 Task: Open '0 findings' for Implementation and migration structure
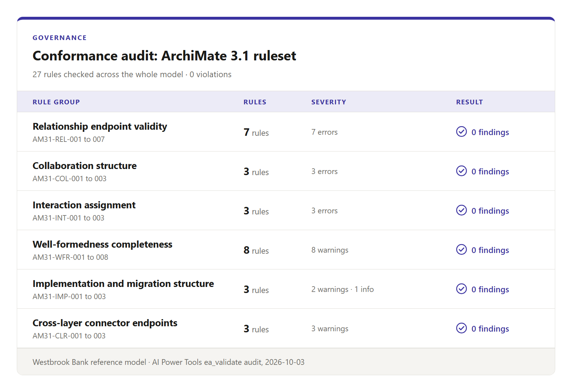(490, 289)
